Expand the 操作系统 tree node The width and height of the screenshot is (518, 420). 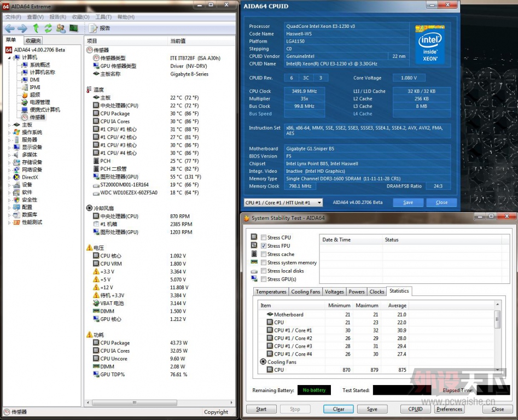pos(9,132)
